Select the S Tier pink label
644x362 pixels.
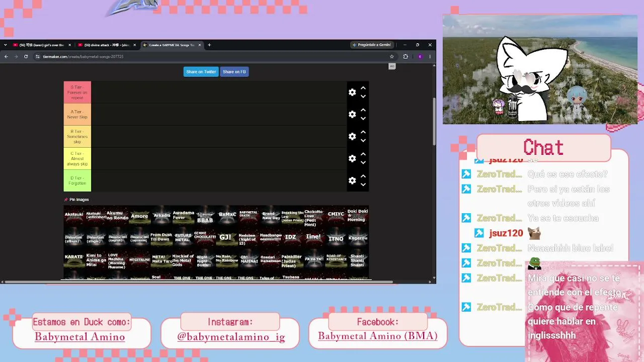pyautogui.click(x=77, y=93)
